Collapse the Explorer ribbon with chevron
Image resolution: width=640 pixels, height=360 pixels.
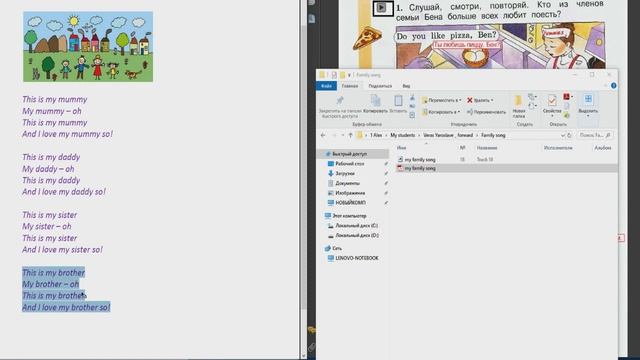[x=606, y=86]
